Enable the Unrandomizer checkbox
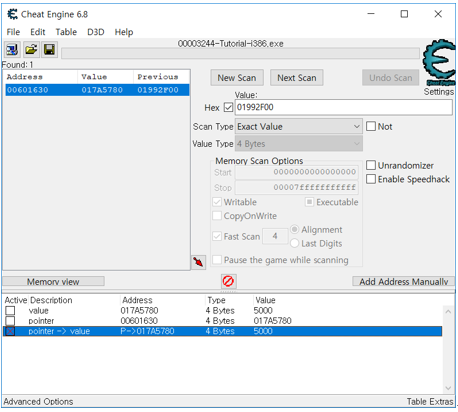 371,165
